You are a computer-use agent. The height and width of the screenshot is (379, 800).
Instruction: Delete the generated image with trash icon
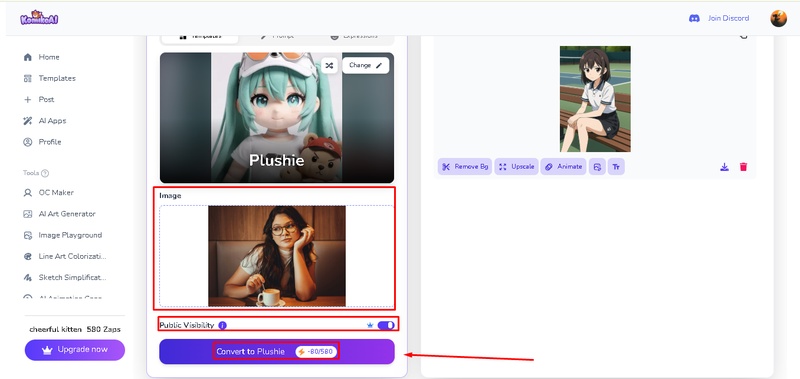click(743, 167)
